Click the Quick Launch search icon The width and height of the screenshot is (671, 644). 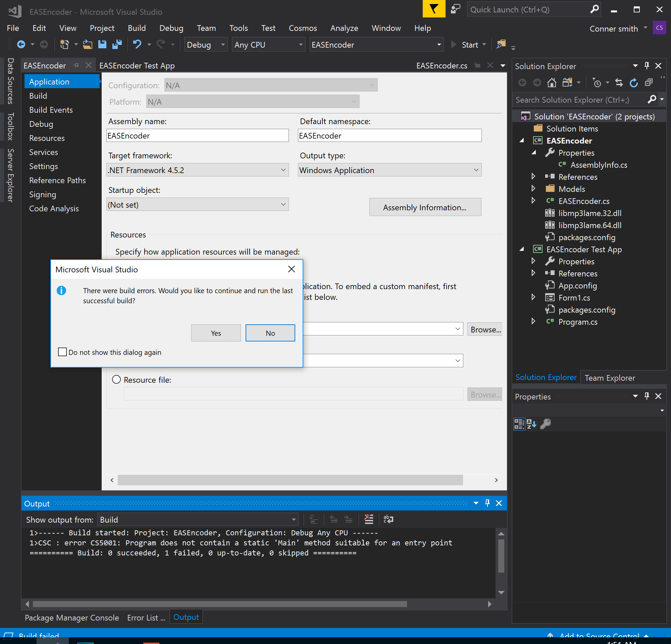pyautogui.click(x=595, y=9)
